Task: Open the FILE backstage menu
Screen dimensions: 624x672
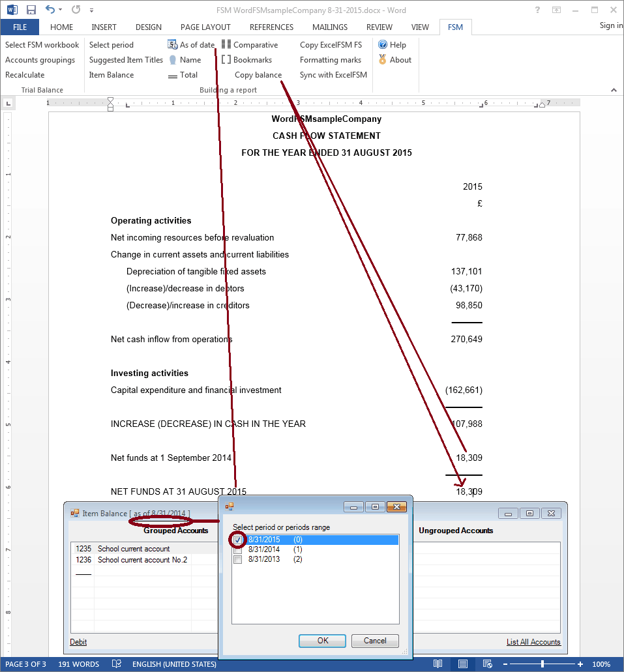Action: [x=20, y=27]
